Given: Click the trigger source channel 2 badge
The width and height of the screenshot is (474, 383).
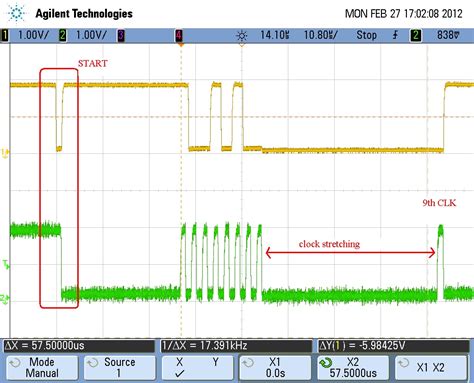Looking at the screenshot, I should pos(416,35).
